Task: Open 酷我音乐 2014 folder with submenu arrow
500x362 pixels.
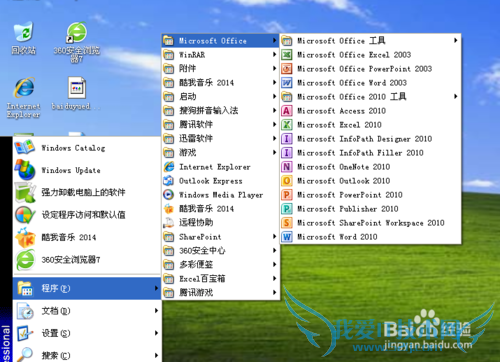Action: 220,83
